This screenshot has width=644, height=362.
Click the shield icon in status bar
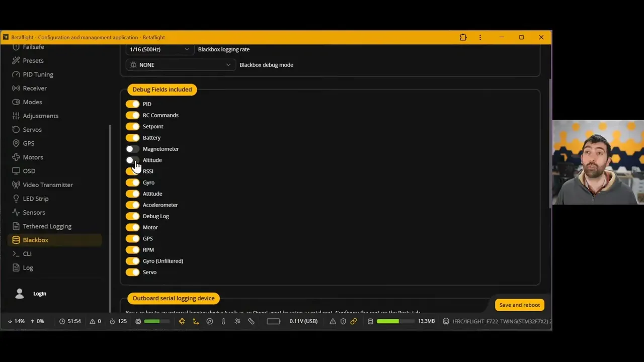tap(343, 321)
